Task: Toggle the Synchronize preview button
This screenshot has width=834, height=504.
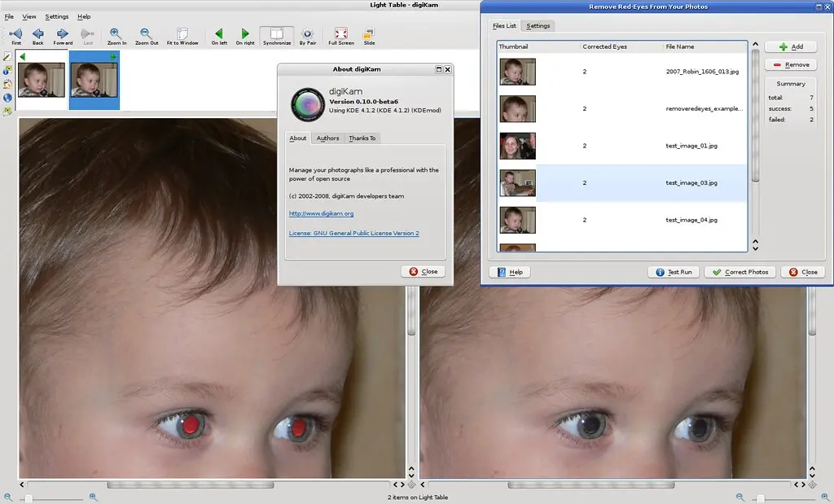Action: click(277, 36)
